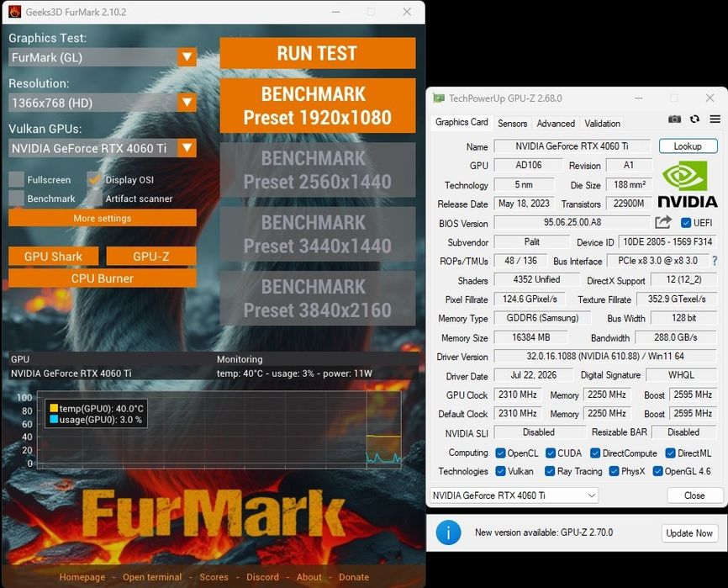Start Benchmark Preset 3840x2160
The image size is (728, 588).
click(318, 298)
